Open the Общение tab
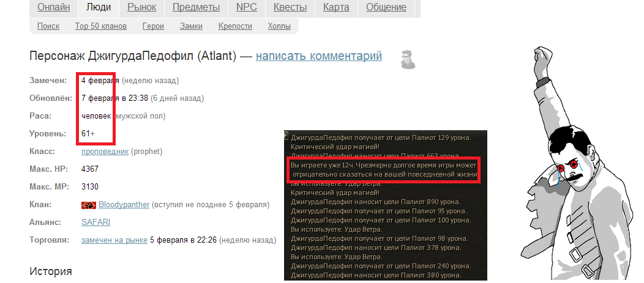The height and width of the screenshot is (283, 644). point(386,7)
